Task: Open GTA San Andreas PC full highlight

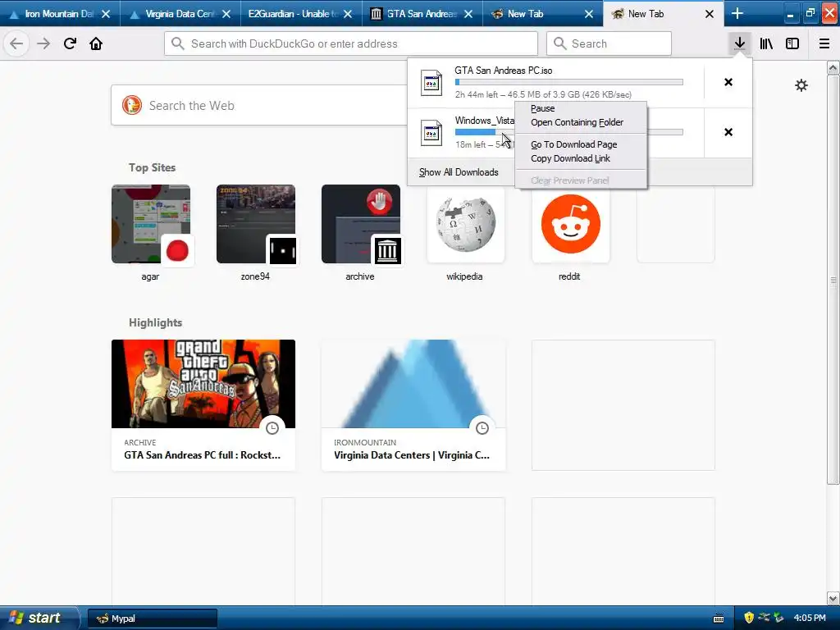Action: pos(203,405)
